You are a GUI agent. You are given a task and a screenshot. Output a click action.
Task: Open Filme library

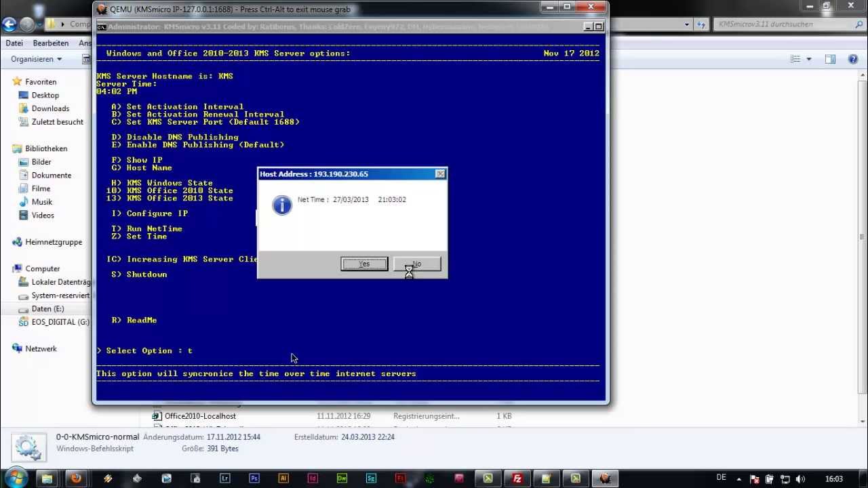point(41,188)
